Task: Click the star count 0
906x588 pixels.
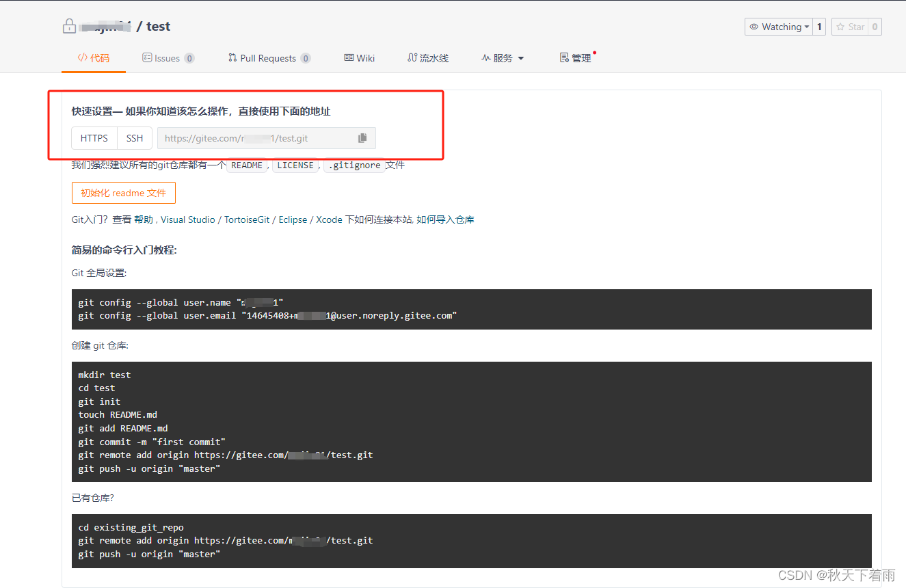Action: pos(875,27)
